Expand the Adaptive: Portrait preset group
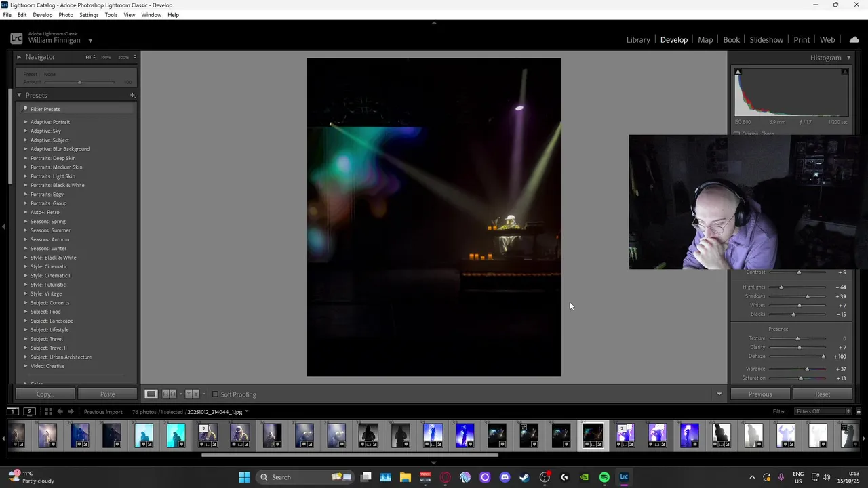This screenshot has height=488, width=868. (26, 122)
